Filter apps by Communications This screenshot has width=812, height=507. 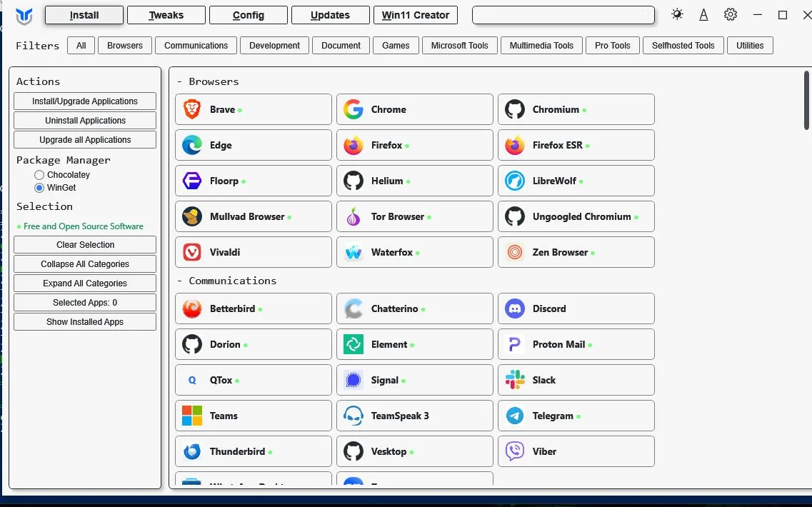[x=196, y=46]
